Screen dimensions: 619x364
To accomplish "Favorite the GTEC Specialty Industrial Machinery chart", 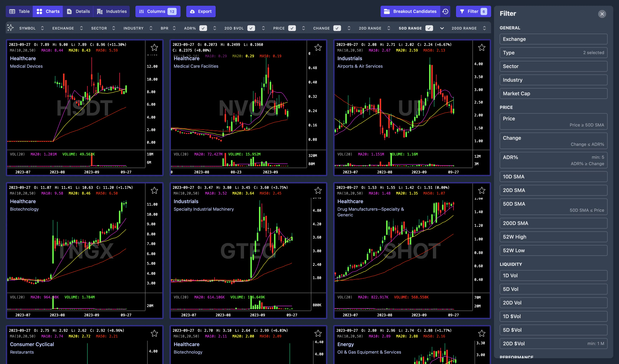I will click(318, 190).
